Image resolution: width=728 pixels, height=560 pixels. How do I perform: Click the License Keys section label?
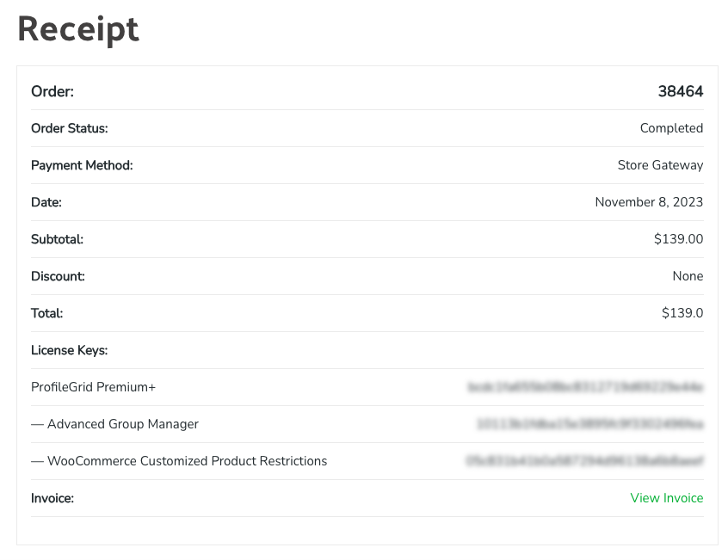click(69, 350)
